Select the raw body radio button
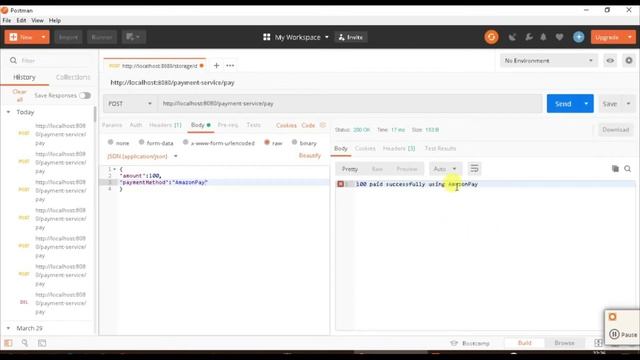This screenshot has width=640, height=360. (267, 142)
